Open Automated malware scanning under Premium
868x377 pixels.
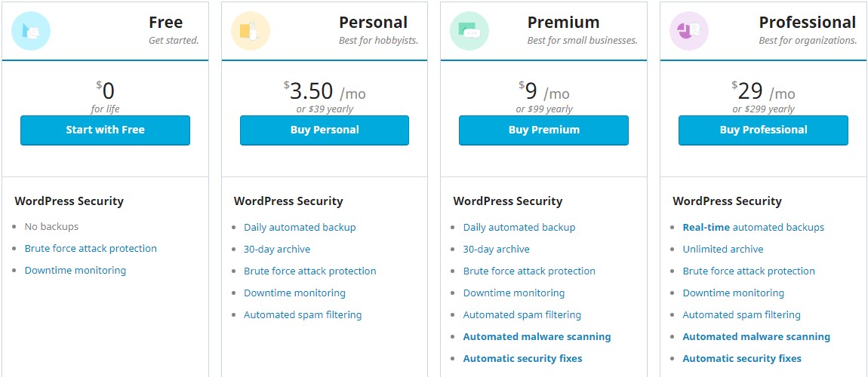tap(537, 336)
